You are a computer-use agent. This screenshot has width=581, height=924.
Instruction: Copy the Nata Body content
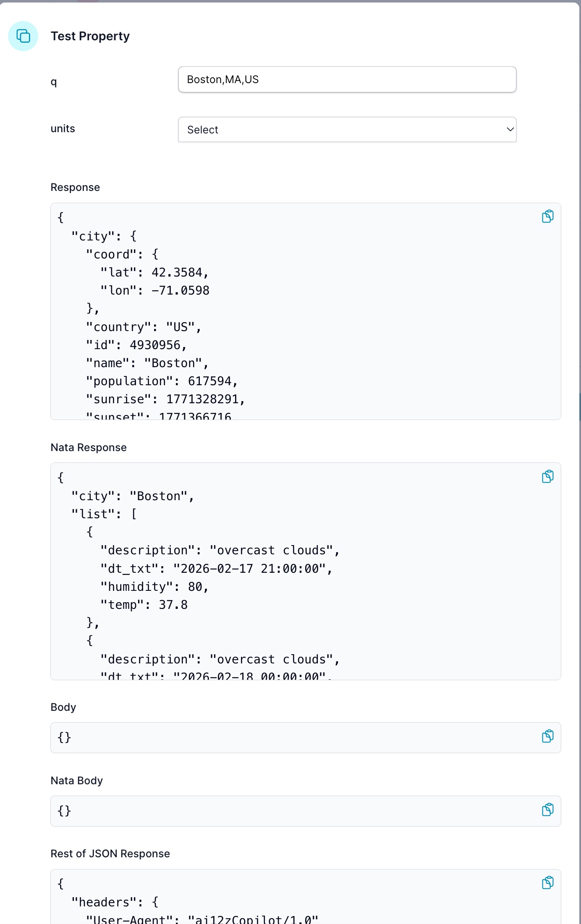[x=547, y=810]
